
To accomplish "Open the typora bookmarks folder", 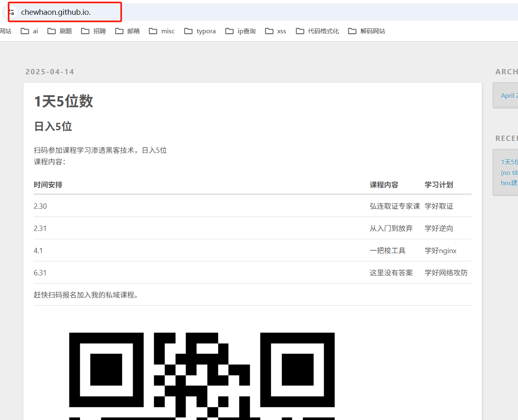I will [x=200, y=31].
